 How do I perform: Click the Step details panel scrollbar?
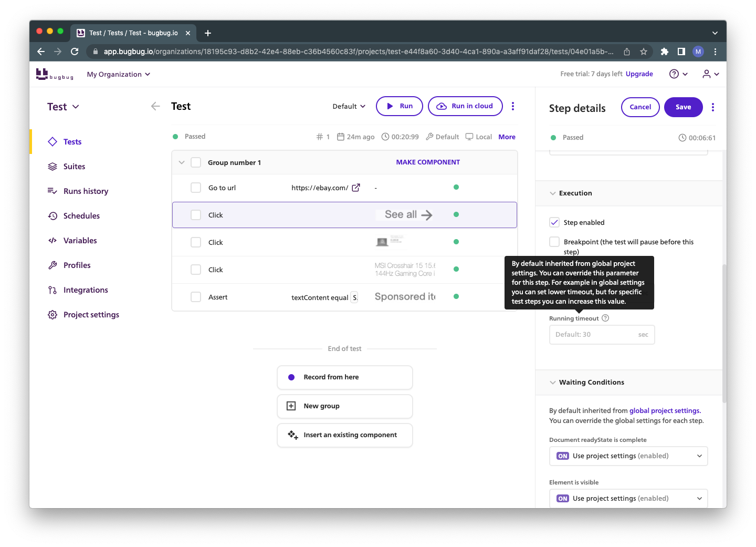[724, 333]
